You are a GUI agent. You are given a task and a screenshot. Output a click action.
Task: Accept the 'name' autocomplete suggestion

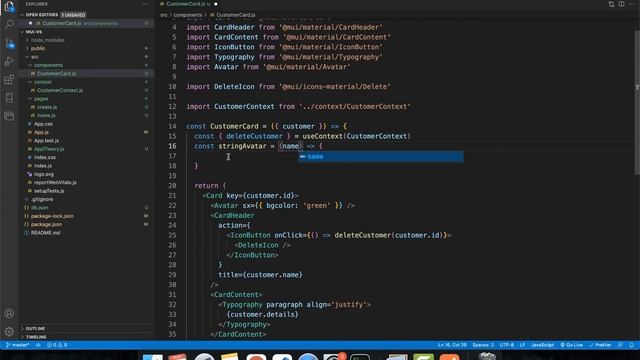tap(381, 156)
